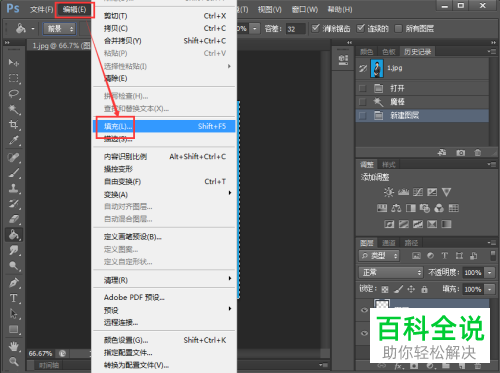This screenshot has width=500, height=373.
Task: Toggle 消除锯齿 anti-alias checkbox
Action: [x=315, y=28]
